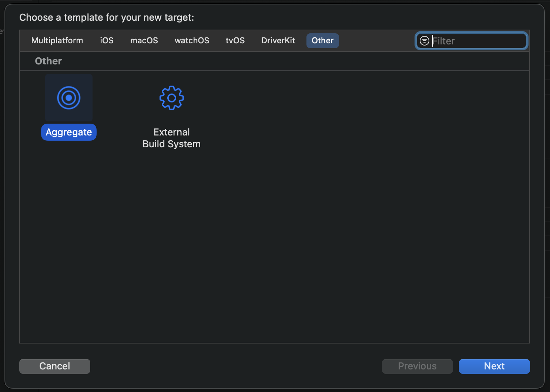Select the External Build System gear icon
Screen dimensions: 550x392
point(172,98)
